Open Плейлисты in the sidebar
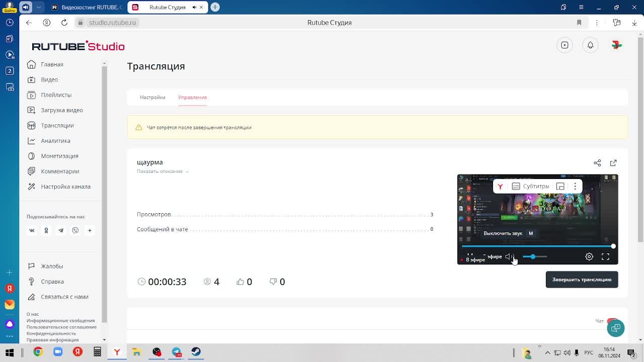The height and width of the screenshot is (362, 644). click(49, 95)
